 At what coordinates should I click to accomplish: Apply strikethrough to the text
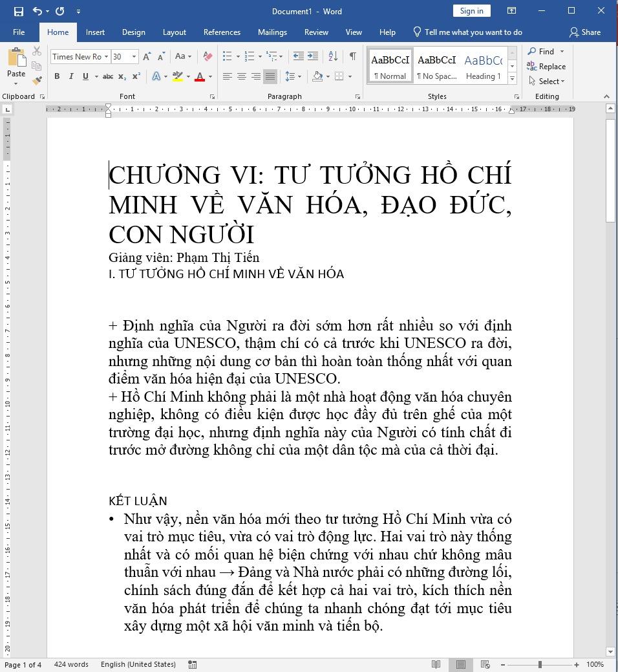click(x=108, y=76)
